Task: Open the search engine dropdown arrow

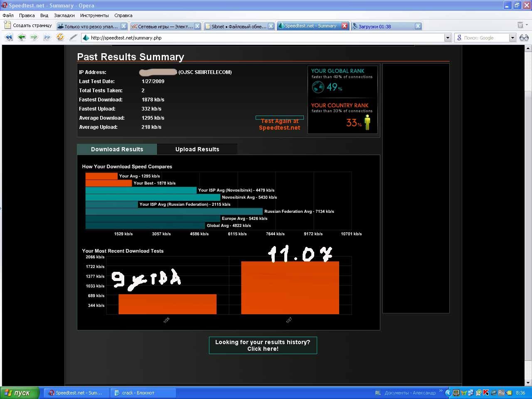Action: pyautogui.click(x=512, y=38)
